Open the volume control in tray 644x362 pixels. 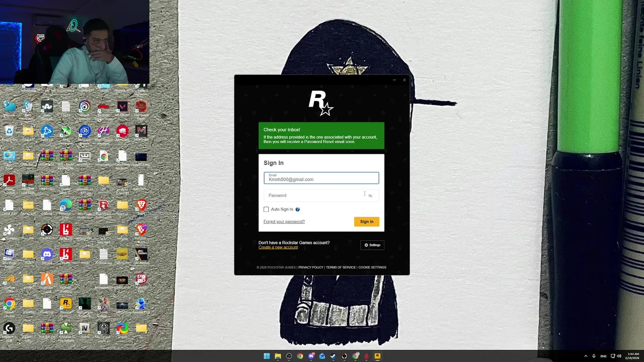point(619,356)
